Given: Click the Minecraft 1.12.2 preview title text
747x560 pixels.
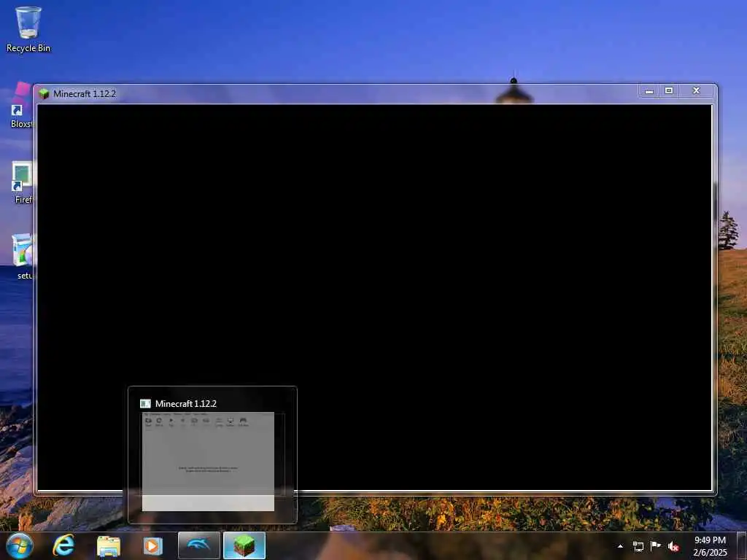Looking at the screenshot, I should tap(186, 404).
